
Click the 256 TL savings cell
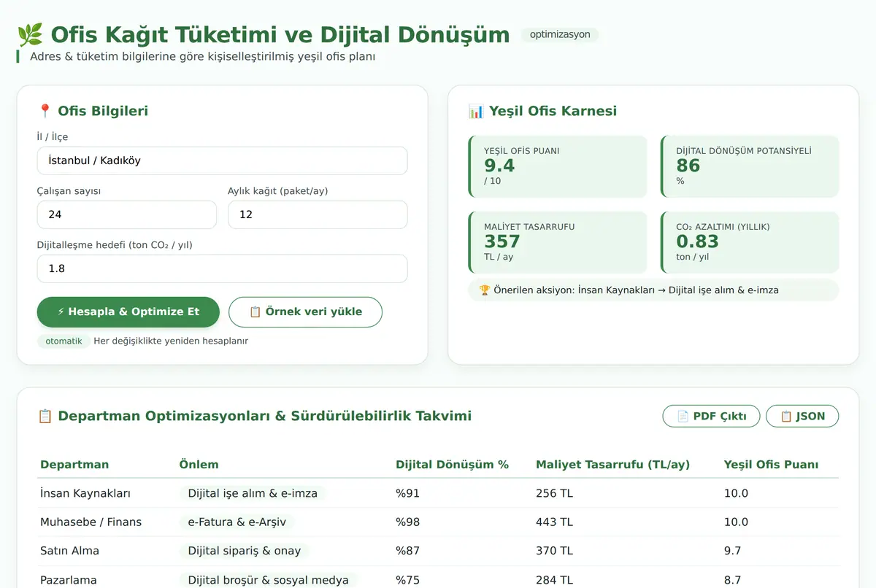(x=554, y=493)
